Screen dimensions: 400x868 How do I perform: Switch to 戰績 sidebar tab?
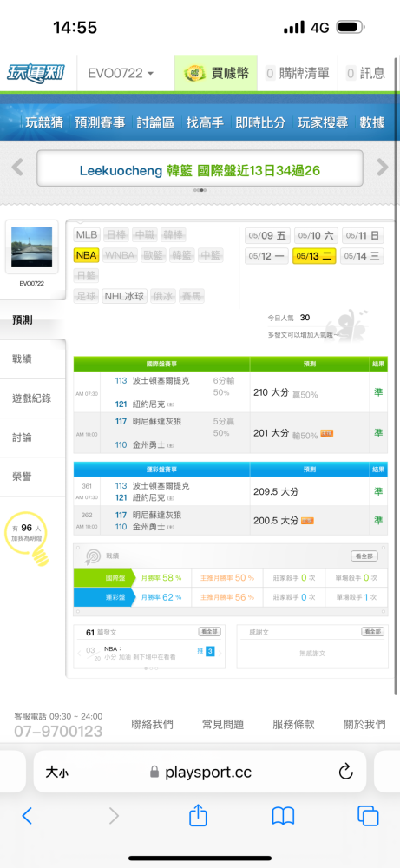(x=33, y=359)
